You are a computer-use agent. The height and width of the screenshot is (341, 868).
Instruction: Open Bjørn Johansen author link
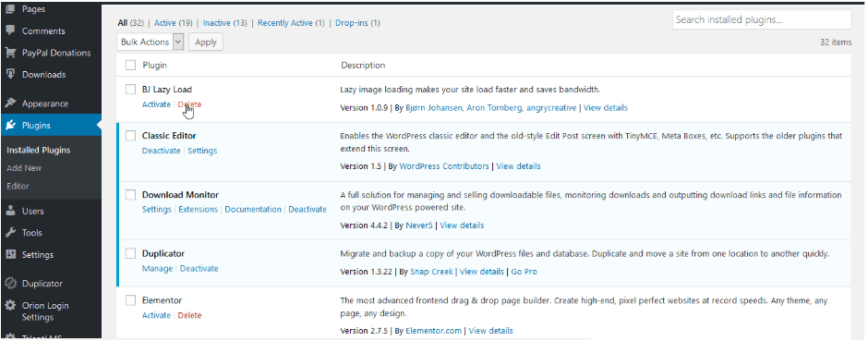pyautogui.click(x=433, y=108)
